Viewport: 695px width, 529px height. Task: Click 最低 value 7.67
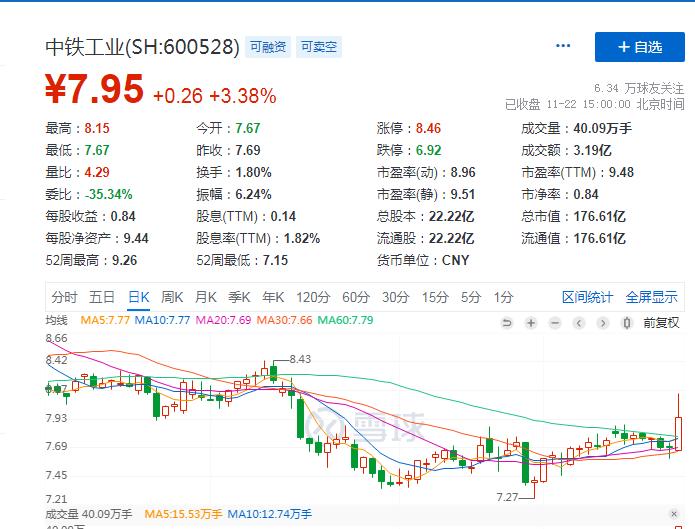click(x=97, y=150)
